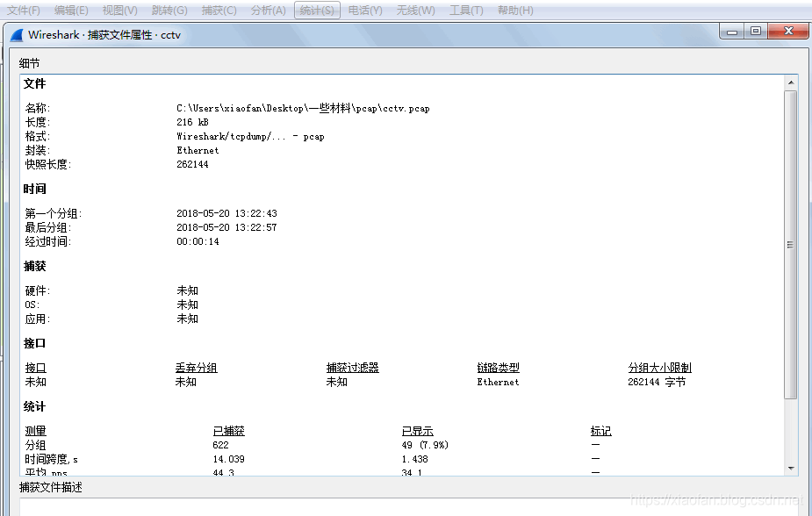Select the file length value 216 kB
Viewport: 812px width, 516px height.
point(192,122)
